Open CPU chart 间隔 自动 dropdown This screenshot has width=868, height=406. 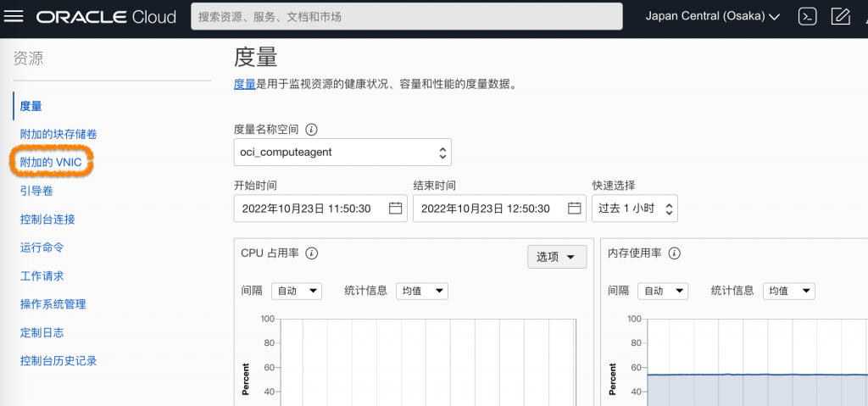pos(297,291)
